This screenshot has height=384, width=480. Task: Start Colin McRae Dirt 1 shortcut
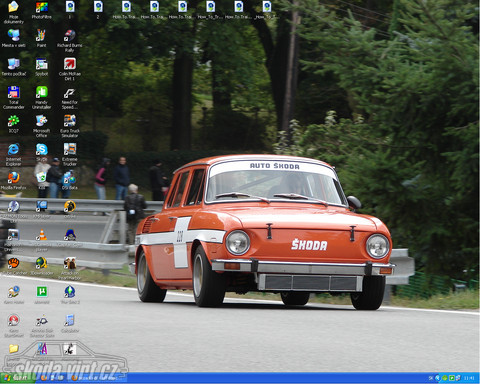tap(69, 64)
